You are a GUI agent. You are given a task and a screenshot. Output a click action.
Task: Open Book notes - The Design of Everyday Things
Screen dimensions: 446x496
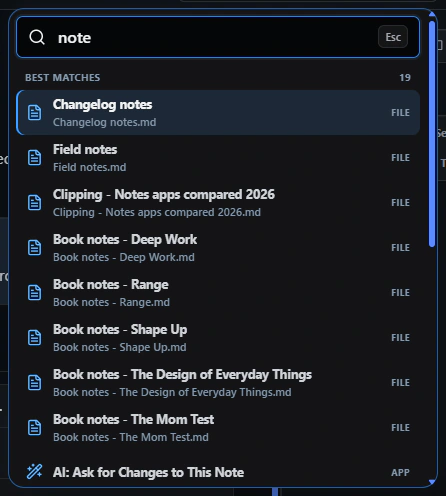[218, 383]
